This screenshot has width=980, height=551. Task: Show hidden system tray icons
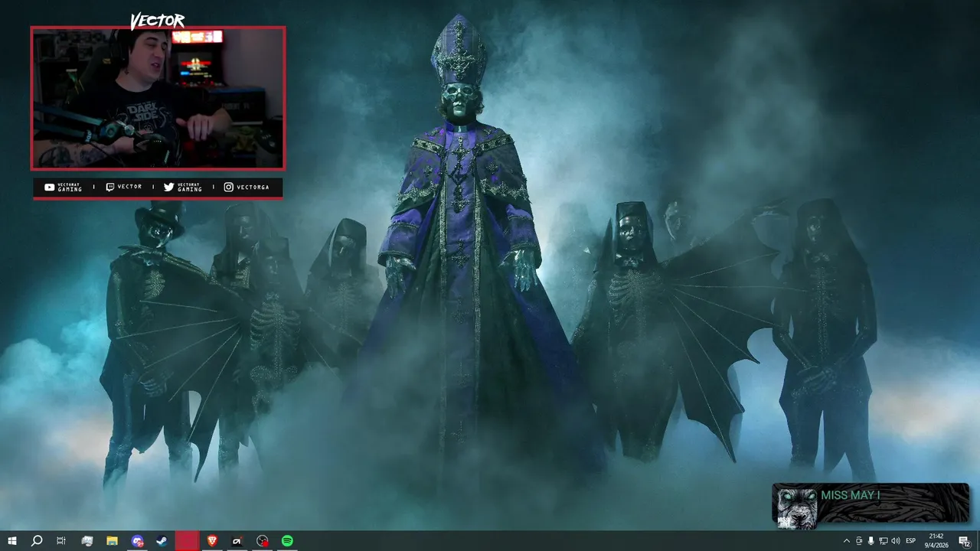pos(846,541)
